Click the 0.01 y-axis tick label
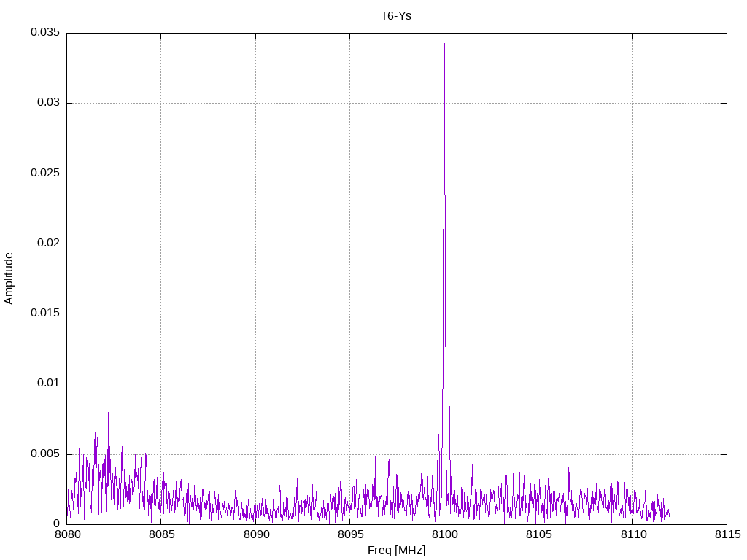This screenshot has width=747, height=560. 49,383
